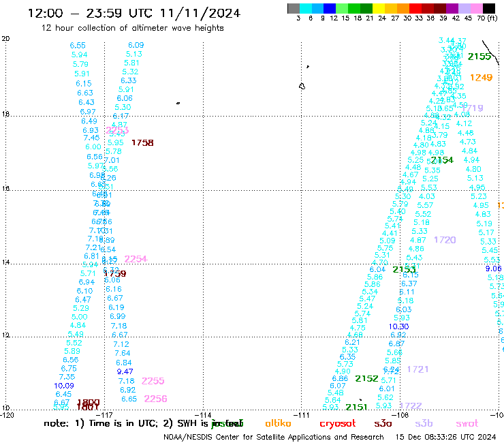Click the wave height value 6.99
Screen dimensions: 504x443
(x=118, y=316)
